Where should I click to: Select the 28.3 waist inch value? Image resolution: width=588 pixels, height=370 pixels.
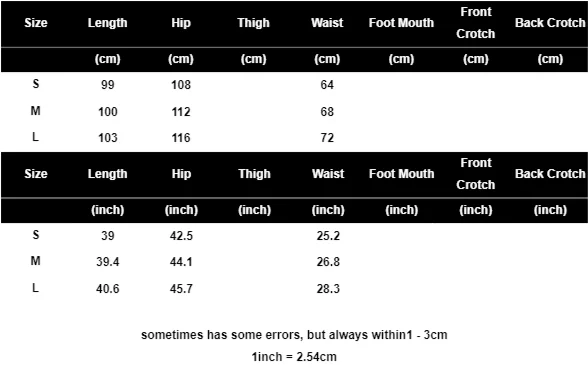click(x=328, y=289)
